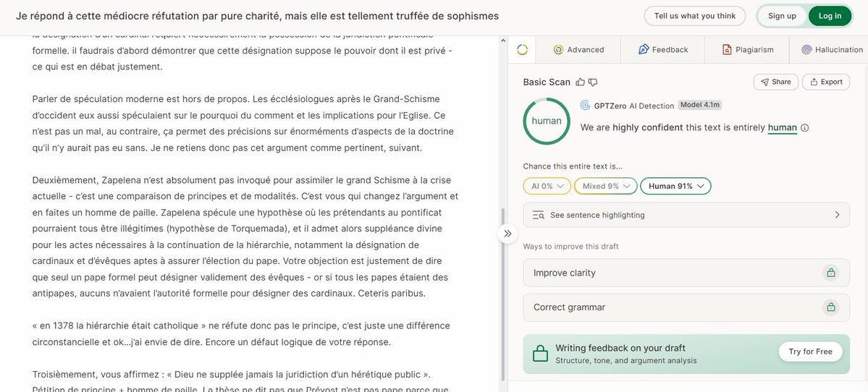Viewport: 868px width, 392px height.
Task: Switch to the Feedback tab
Action: pyautogui.click(x=662, y=50)
